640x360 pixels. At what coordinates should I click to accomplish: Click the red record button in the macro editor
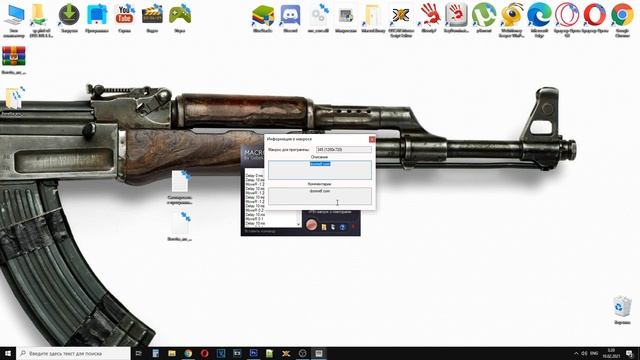pyautogui.click(x=311, y=225)
